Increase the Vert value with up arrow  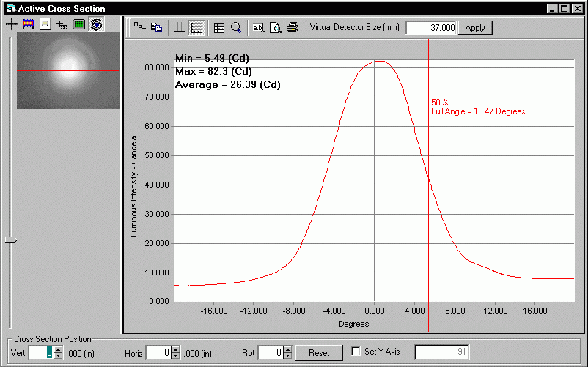pyautogui.click(x=58, y=349)
